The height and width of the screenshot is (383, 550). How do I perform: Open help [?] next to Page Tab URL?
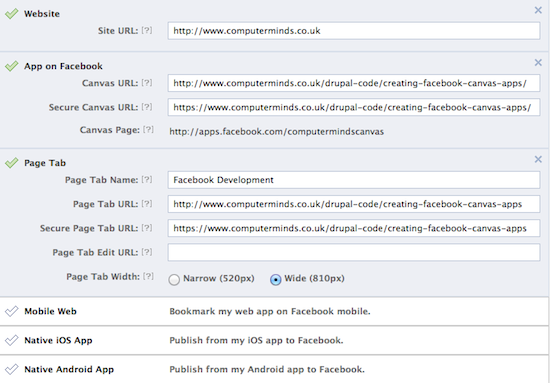pos(147,204)
